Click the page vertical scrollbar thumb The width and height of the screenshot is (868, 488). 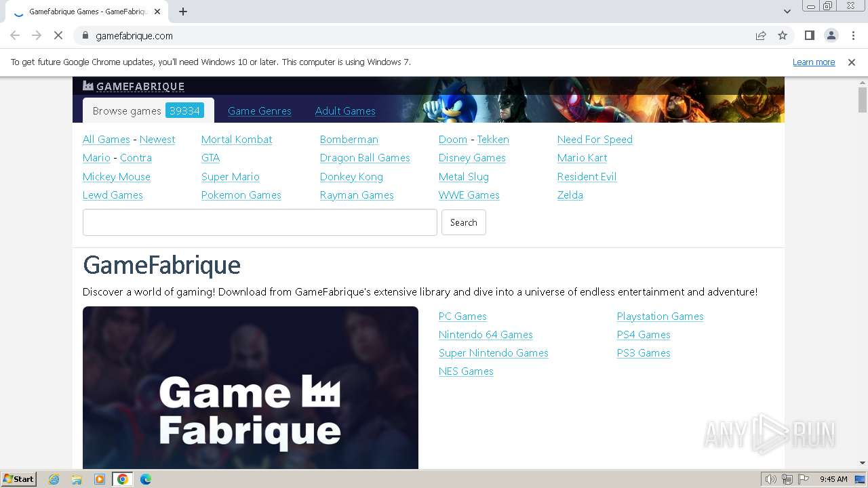tap(863, 100)
